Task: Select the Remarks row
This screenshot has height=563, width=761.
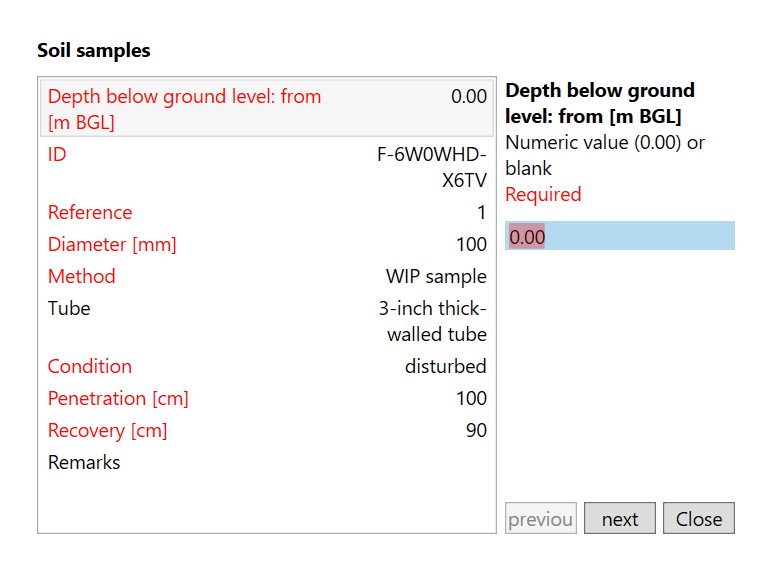Action: pyautogui.click(x=267, y=462)
